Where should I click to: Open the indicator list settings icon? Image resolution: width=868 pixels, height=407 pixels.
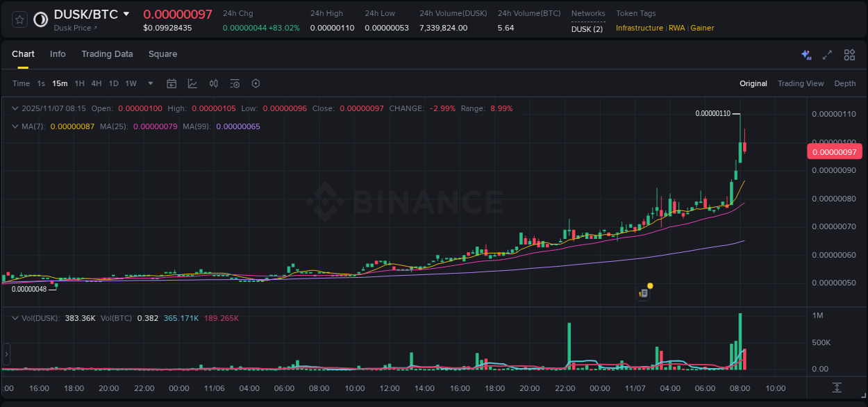(x=234, y=83)
